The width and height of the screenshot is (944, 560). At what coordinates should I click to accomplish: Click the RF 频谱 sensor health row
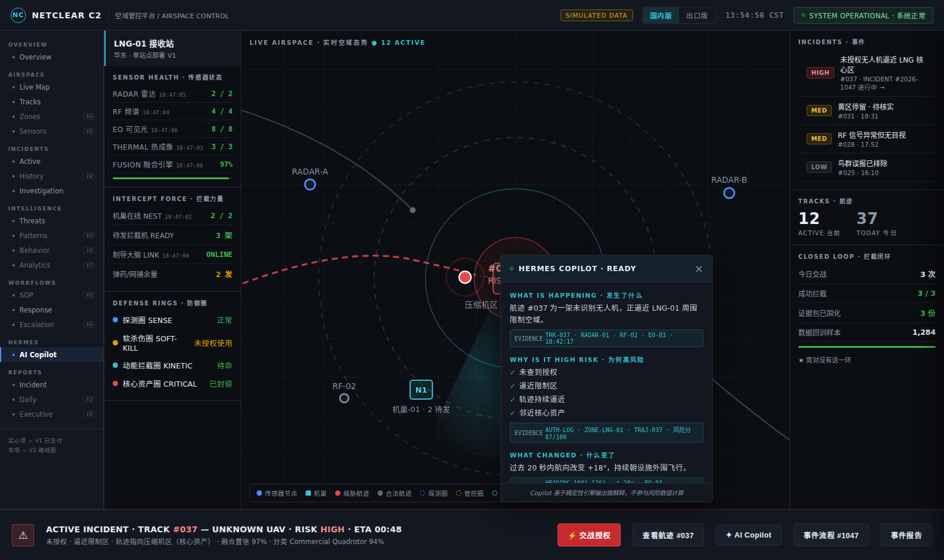(x=172, y=111)
